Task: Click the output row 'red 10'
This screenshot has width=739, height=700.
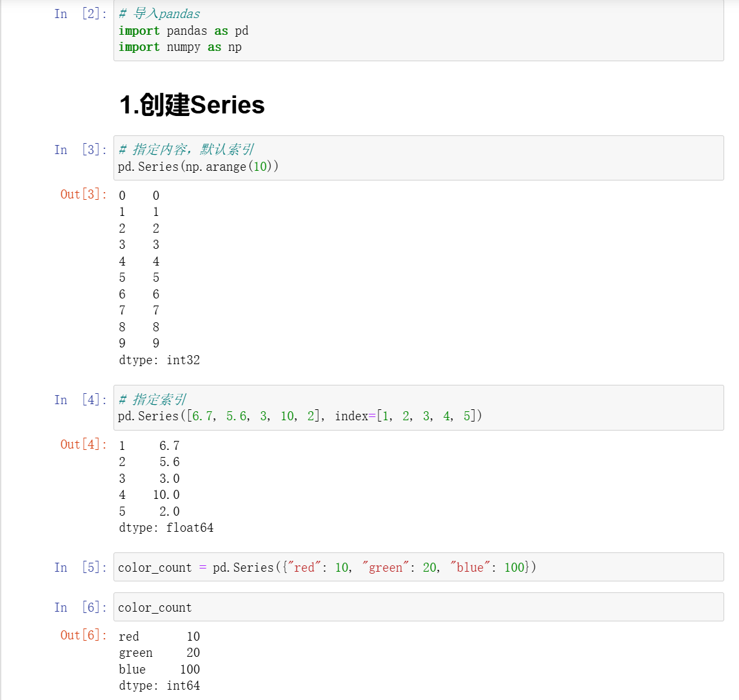Action: [x=159, y=636]
